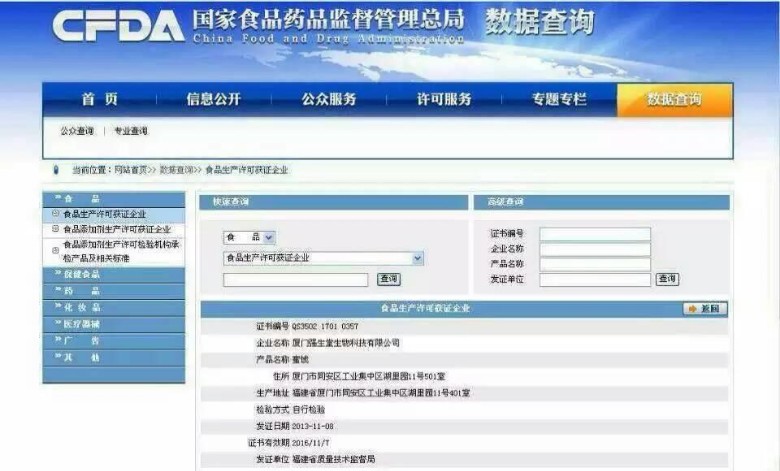
Task: Expand the 药品 sidebar category
Action: 114,291
